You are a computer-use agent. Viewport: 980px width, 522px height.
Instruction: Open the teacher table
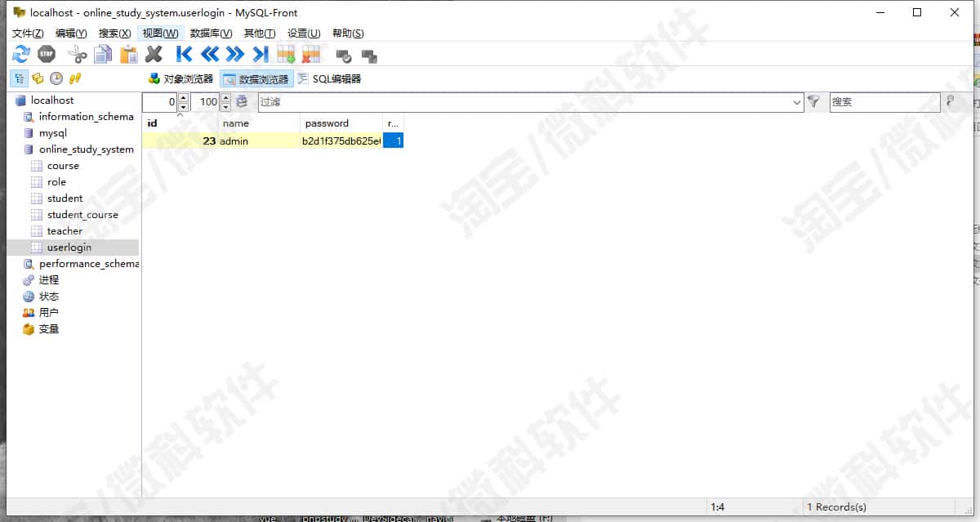(x=65, y=231)
